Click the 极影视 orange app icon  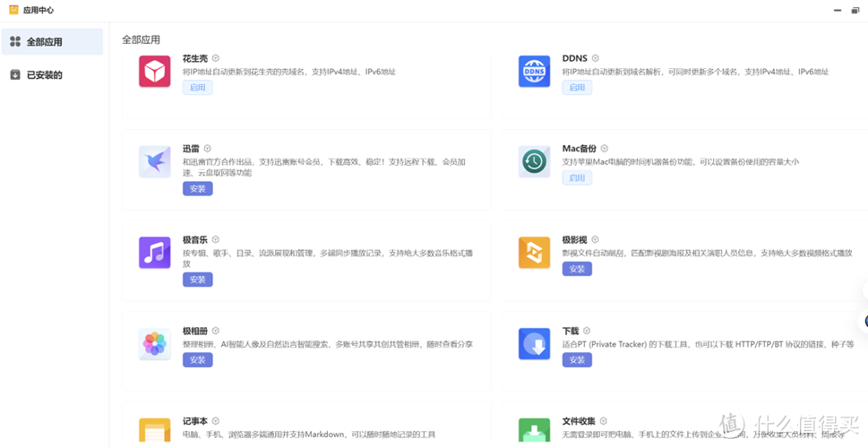(534, 253)
